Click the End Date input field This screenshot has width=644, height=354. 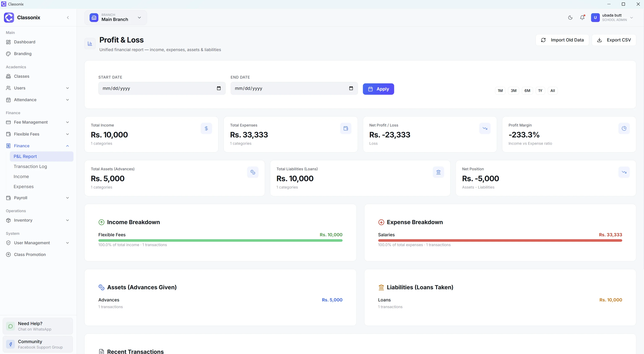coord(294,88)
